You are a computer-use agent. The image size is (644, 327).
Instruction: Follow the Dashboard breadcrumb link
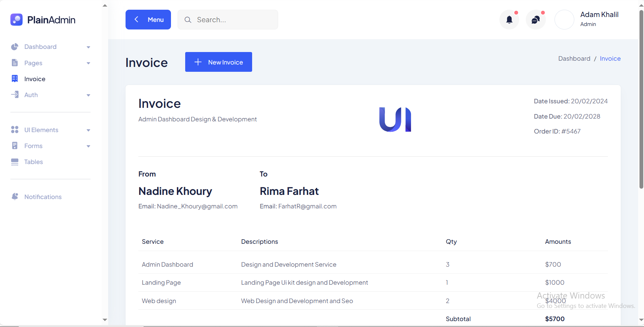[x=574, y=59]
